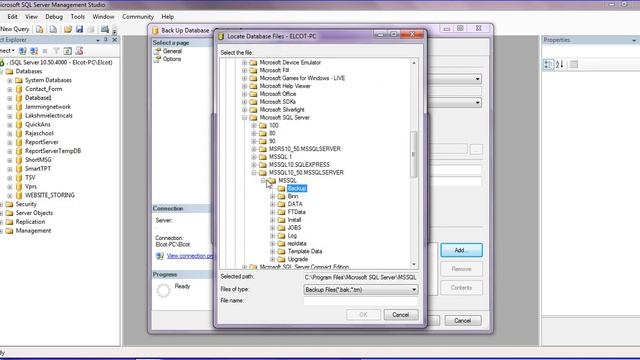
Task: Open the Debug menu
Action: tap(54, 17)
